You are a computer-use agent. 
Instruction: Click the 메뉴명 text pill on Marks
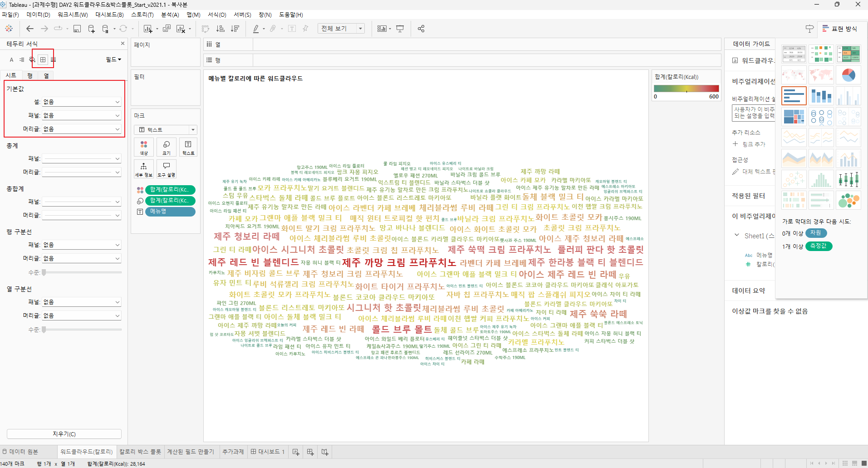[x=170, y=212]
